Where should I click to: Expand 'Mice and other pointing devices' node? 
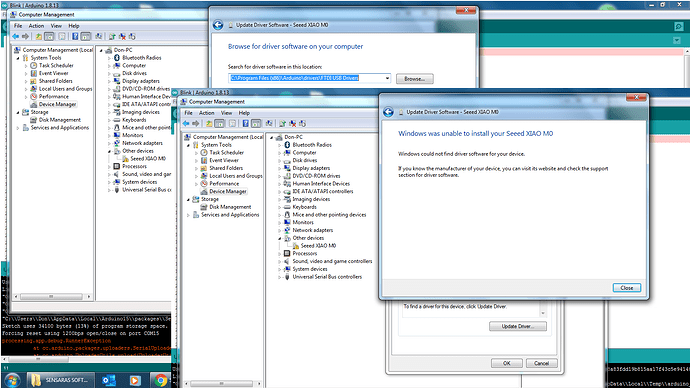[x=279, y=215]
